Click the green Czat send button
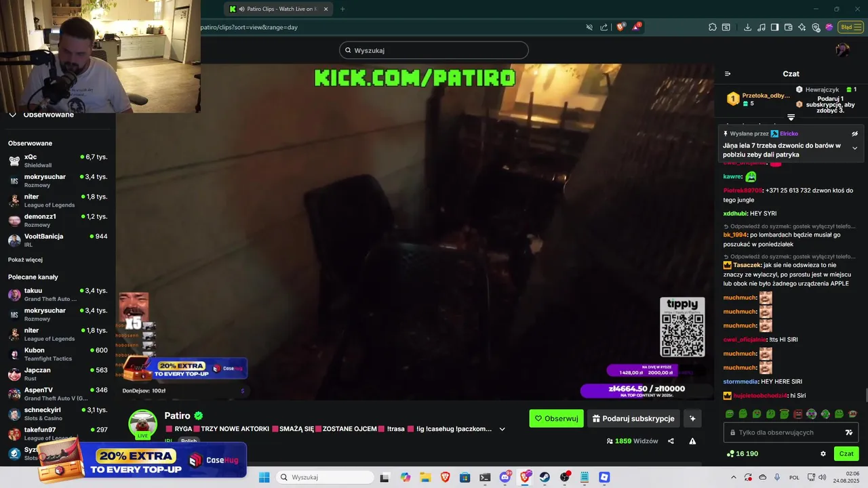868x488 pixels. (x=846, y=454)
